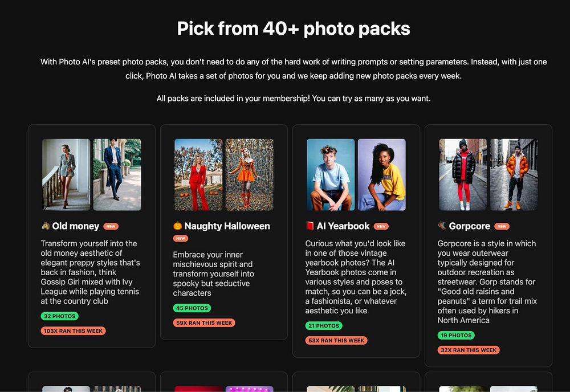Click the 53X RAN THIS WEEK tag
The width and height of the screenshot is (570, 392).
[336, 340]
